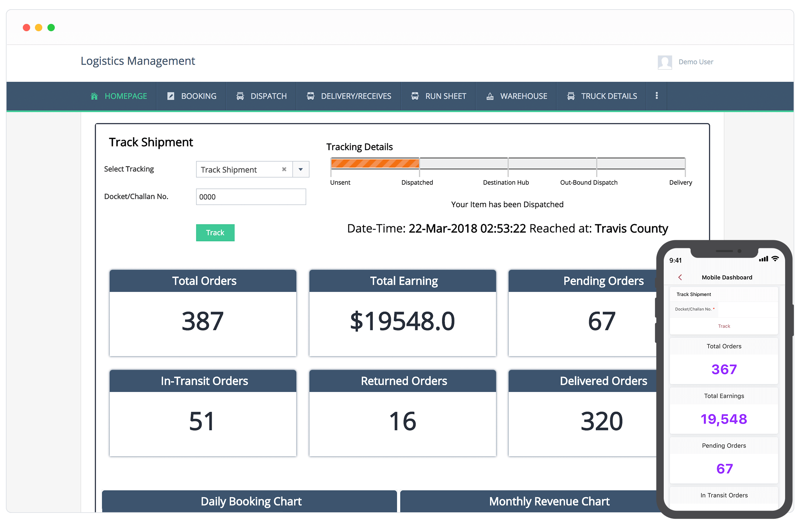This screenshot has height=532, width=809.
Task: Click the Warehouse forklift icon
Action: (x=490, y=96)
